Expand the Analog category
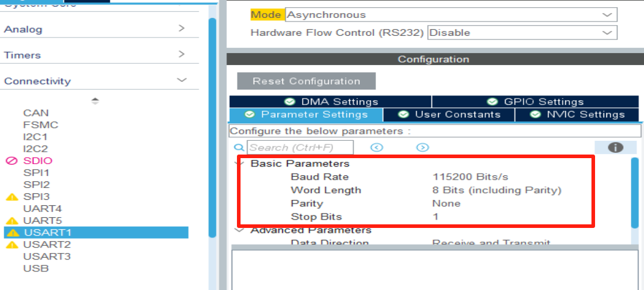 [181, 29]
